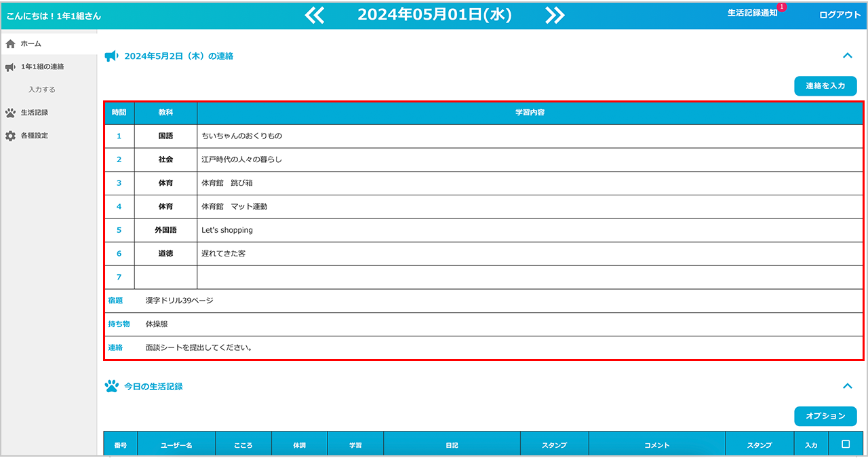The image size is (868, 458).
Task: Collapse the 2024年5月2日 連絡 section
Action: 847,56
